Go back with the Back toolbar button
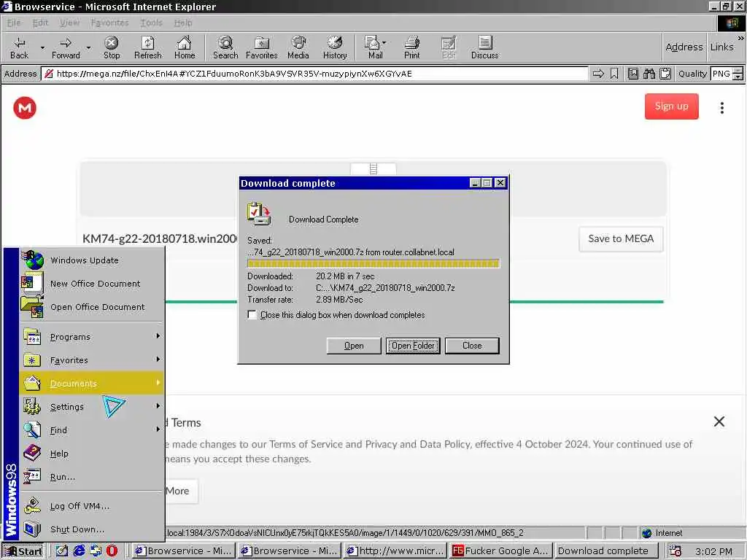 coord(19,47)
